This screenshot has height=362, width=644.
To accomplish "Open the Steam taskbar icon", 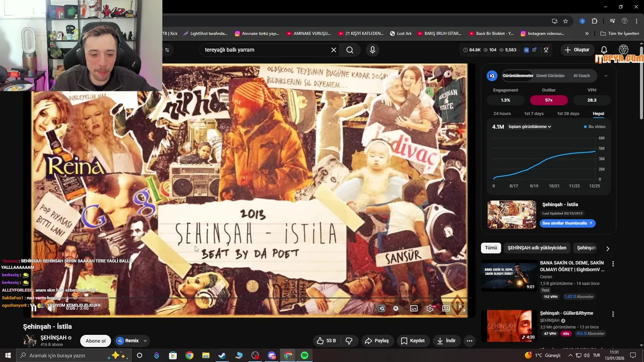I will [222, 355].
